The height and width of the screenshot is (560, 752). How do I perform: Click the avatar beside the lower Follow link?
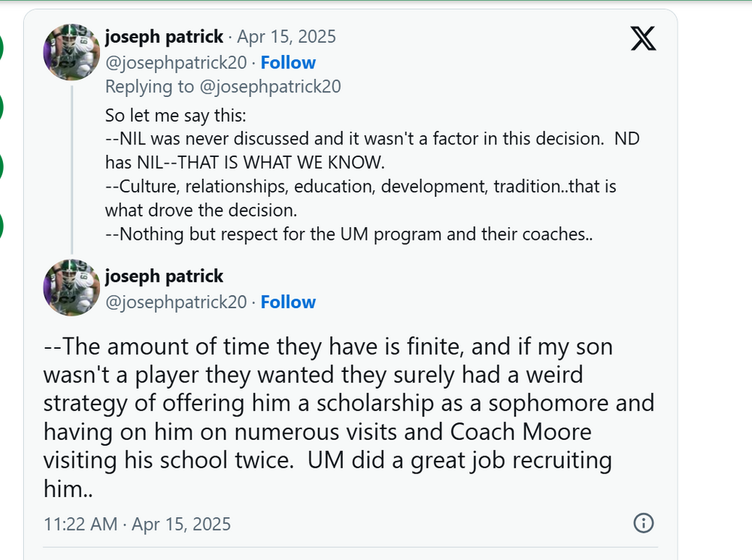(x=71, y=288)
